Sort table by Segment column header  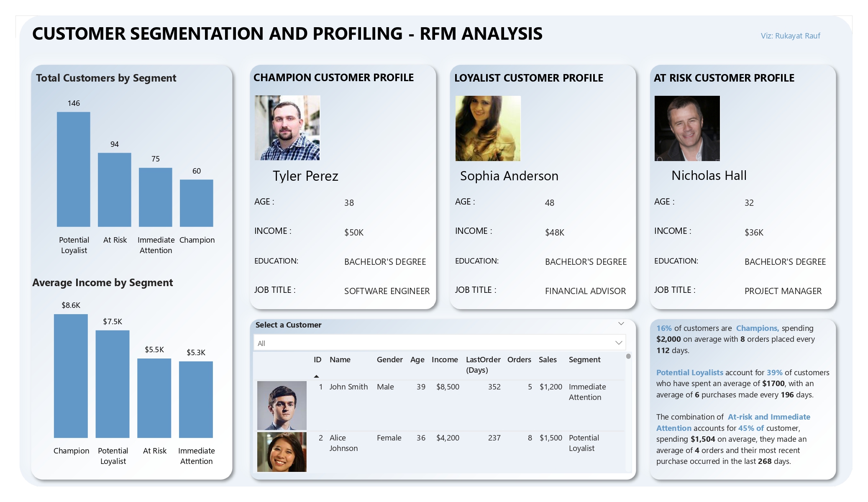point(584,360)
